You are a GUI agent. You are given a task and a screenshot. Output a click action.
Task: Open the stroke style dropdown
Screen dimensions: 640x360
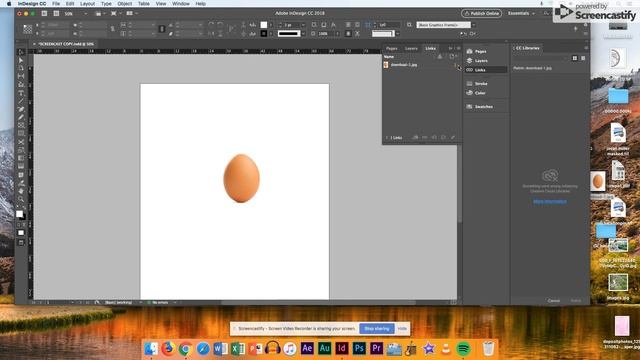(x=303, y=33)
